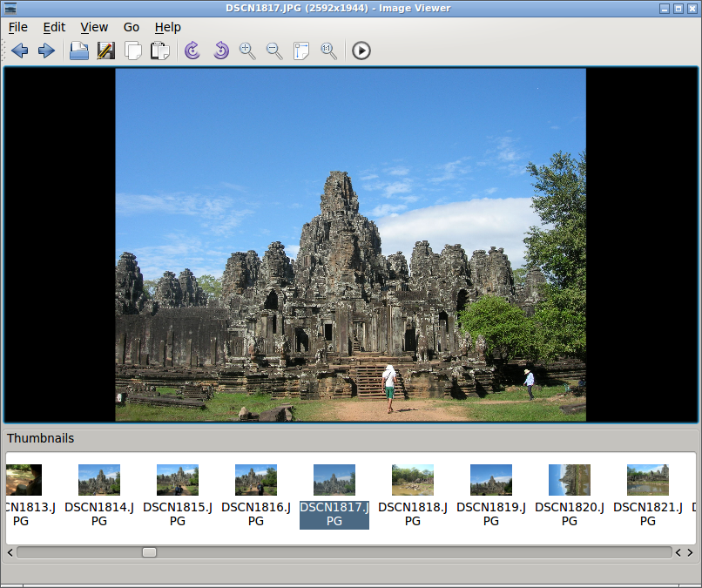Select the DSCN1818.JPG thumbnail
Image resolution: width=702 pixels, height=588 pixels.
pyautogui.click(x=412, y=496)
